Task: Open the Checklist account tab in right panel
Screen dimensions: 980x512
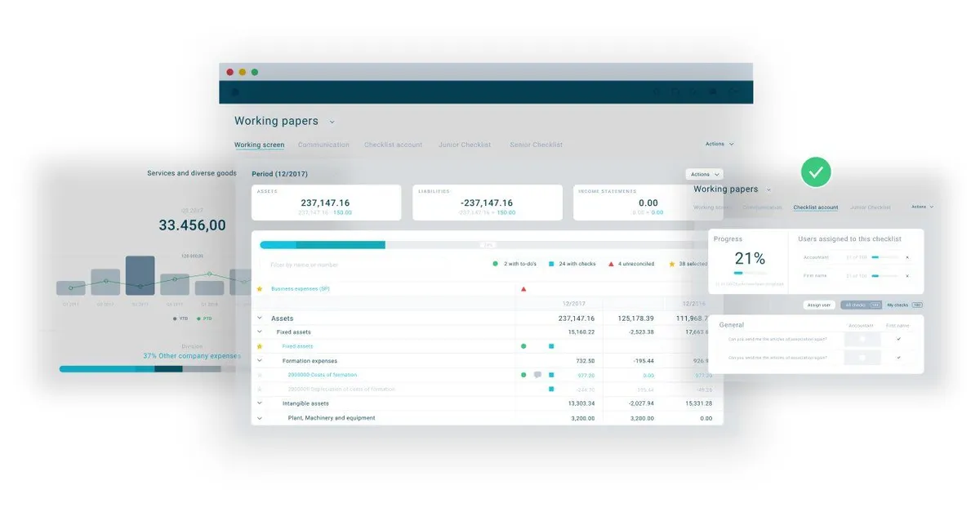Action: 816,207
